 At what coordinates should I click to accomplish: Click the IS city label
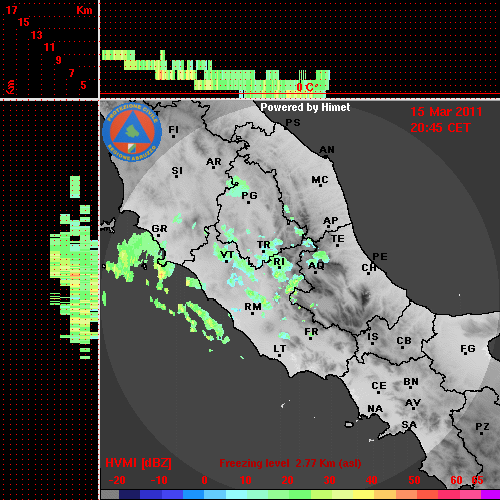(x=373, y=337)
